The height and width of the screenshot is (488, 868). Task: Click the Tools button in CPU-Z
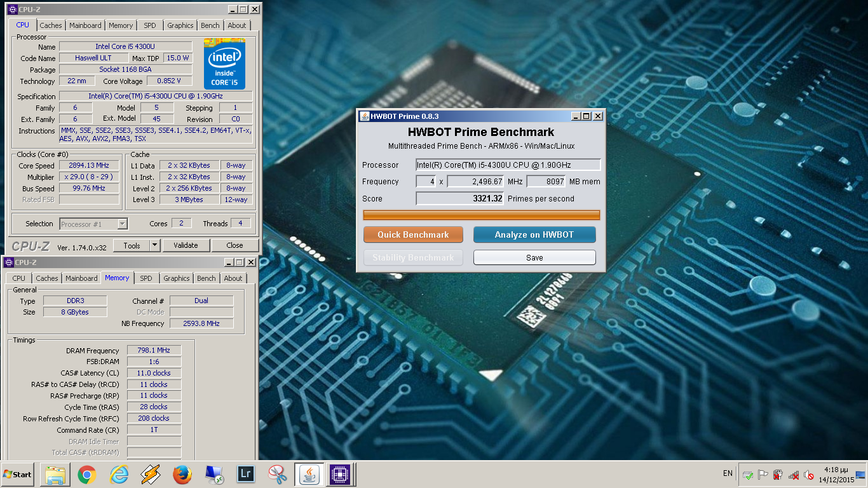coord(132,245)
